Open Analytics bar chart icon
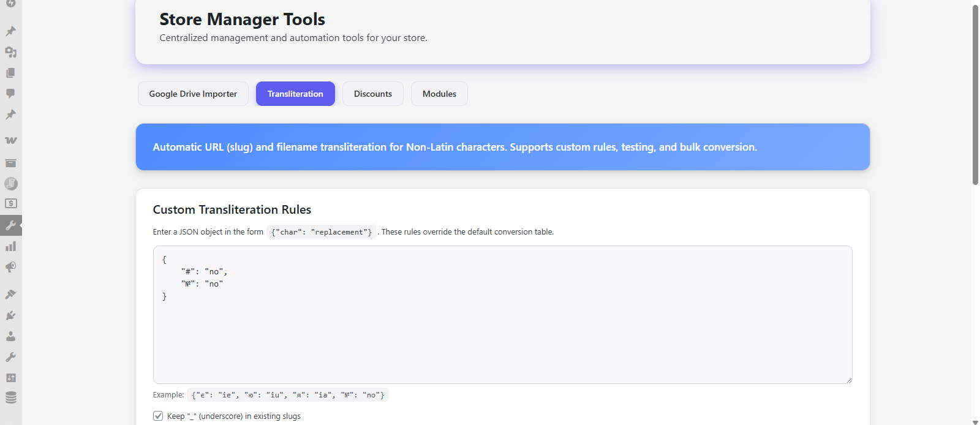This screenshot has height=425, width=980. point(10,246)
